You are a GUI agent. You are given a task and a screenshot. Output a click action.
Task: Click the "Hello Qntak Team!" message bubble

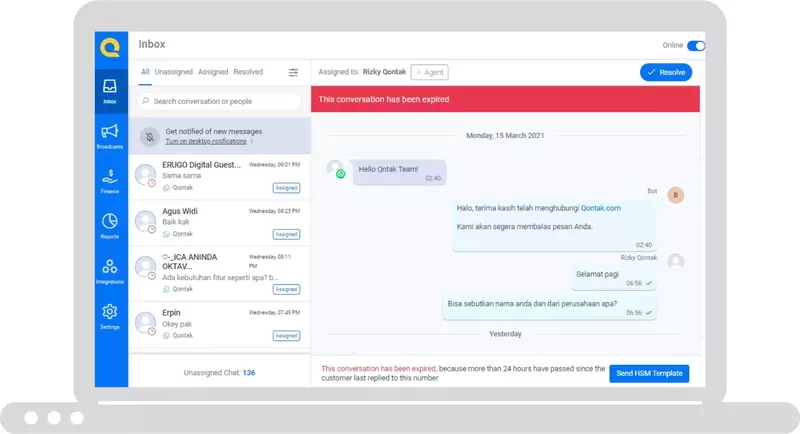click(399, 172)
